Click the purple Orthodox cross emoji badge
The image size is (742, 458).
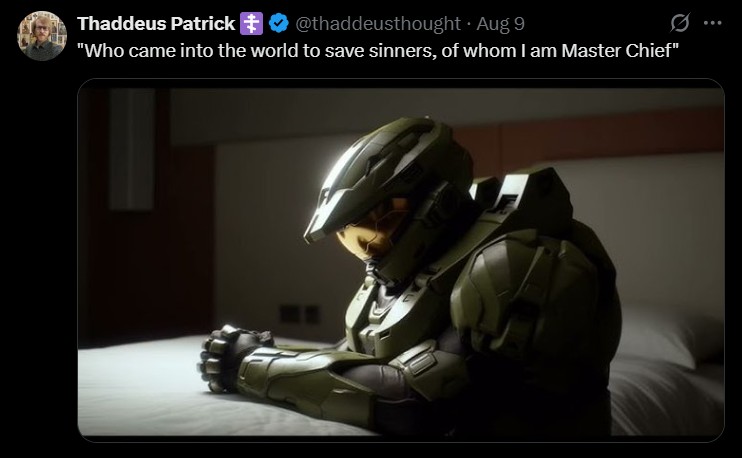(x=251, y=23)
